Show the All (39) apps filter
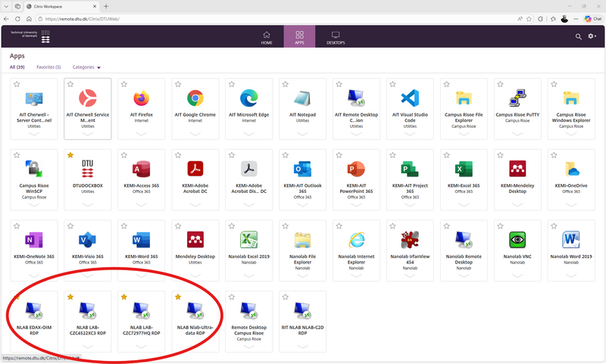Viewport: 606px width, 364px height. pos(17,67)
